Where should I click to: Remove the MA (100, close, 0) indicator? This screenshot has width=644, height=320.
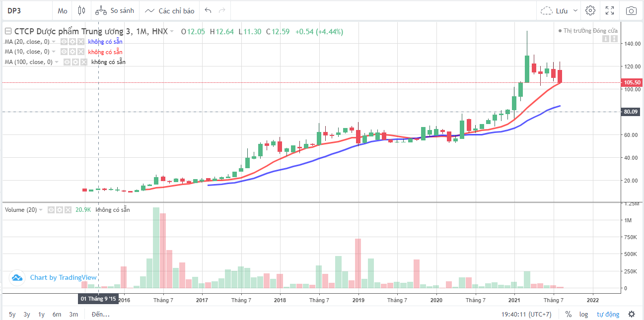click(x=83, y=62)
